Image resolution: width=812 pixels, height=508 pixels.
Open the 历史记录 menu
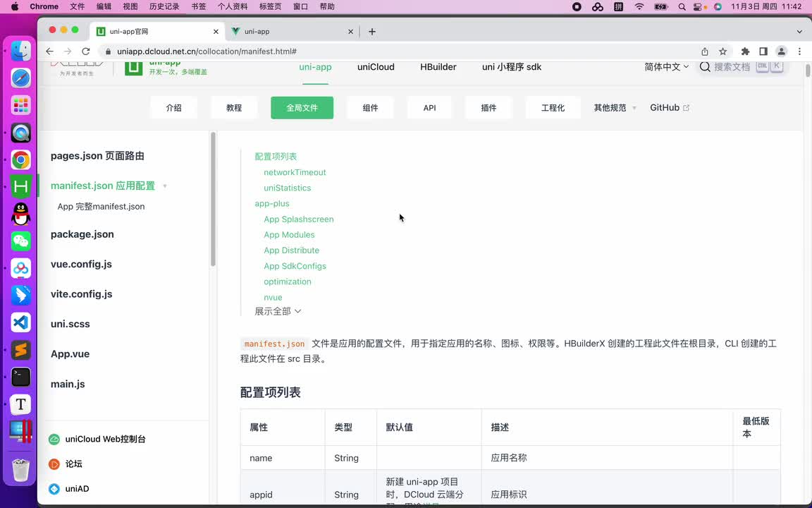pos(164,7)
